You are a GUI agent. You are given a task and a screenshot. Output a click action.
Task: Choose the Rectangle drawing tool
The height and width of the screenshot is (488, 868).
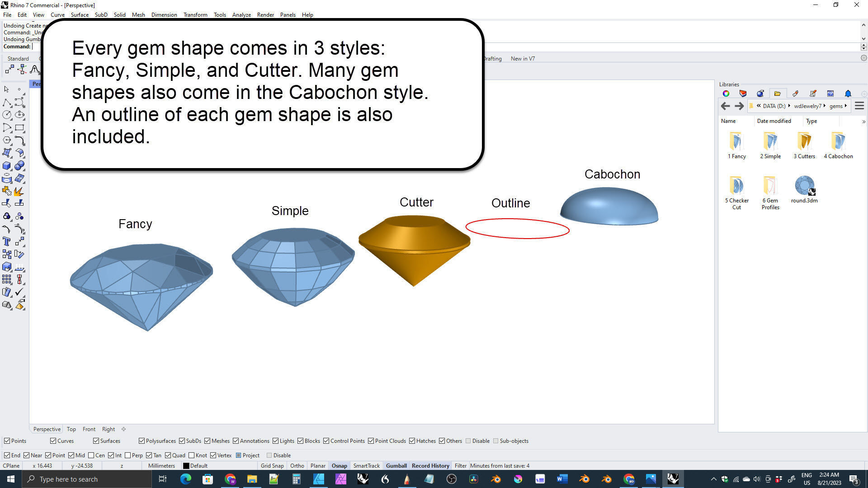[19, 128]
